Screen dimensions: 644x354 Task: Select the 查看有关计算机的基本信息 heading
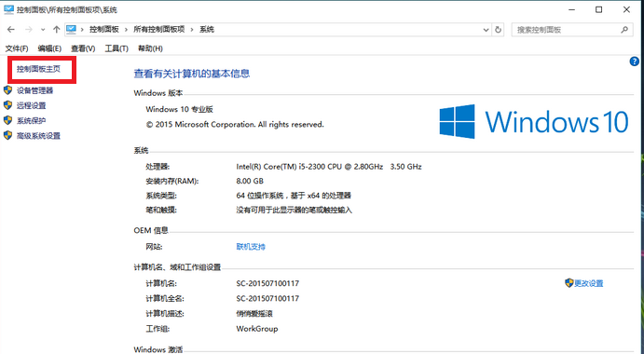(x=192, y=74)
